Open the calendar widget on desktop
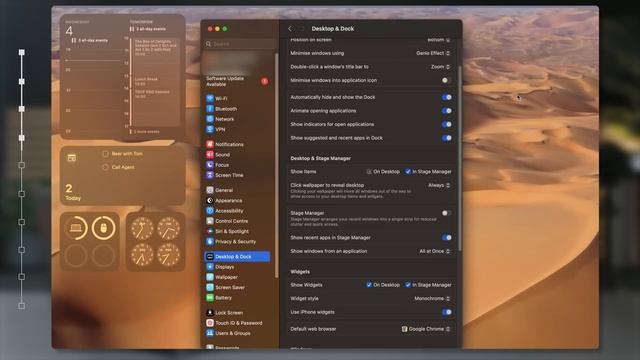The width and height of the screenshot is (640, 360). [123, 76]
